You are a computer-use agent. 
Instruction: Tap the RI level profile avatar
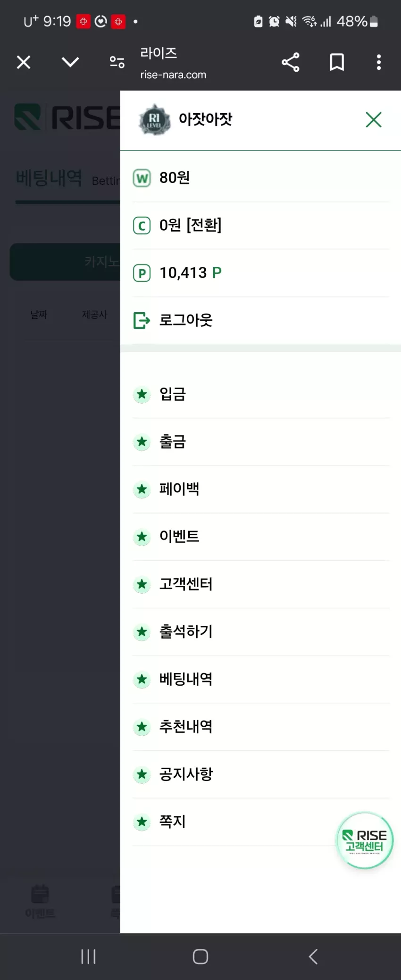point(154,120)
